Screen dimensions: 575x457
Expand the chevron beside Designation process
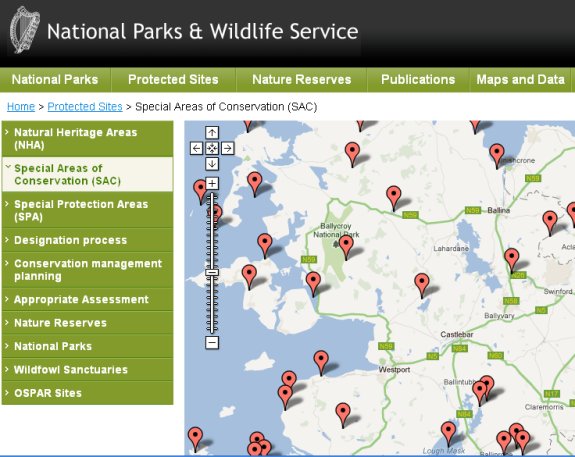(7, 240)
